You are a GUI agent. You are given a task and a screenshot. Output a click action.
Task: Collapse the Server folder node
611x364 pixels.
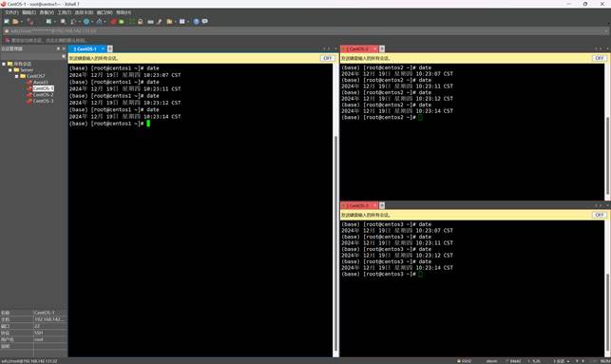pos(10,70)
